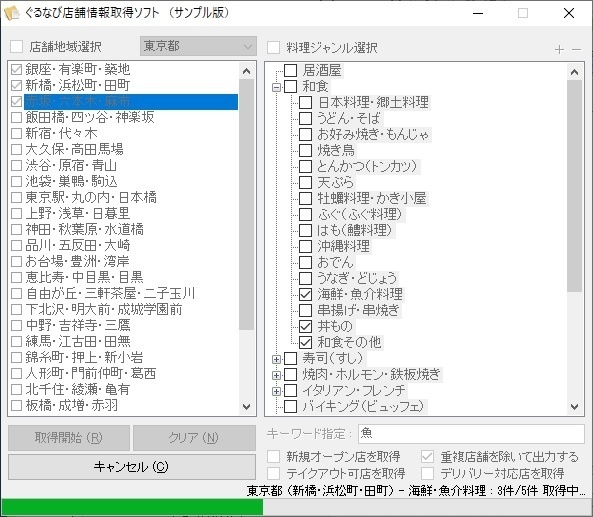593x517 pixels.
Task: Click the app icon in title bar
Action: (11, 12)
